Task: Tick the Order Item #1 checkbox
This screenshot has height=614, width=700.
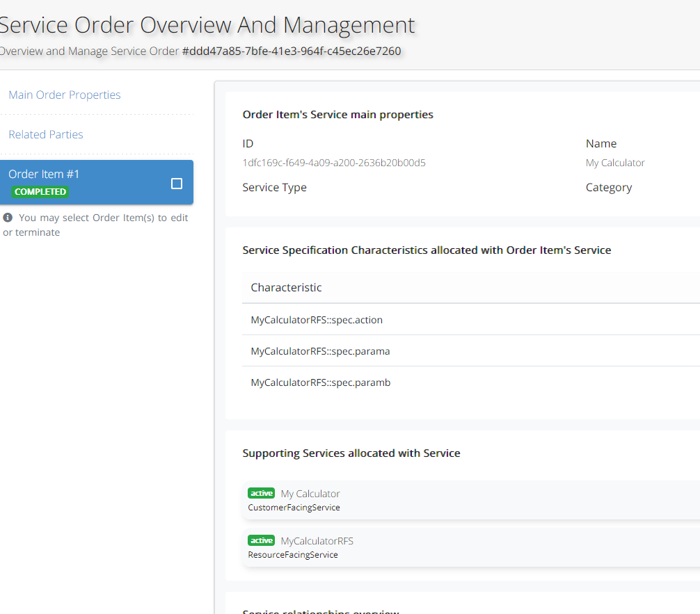Action: pyautogui.click(x=177, y=184)
